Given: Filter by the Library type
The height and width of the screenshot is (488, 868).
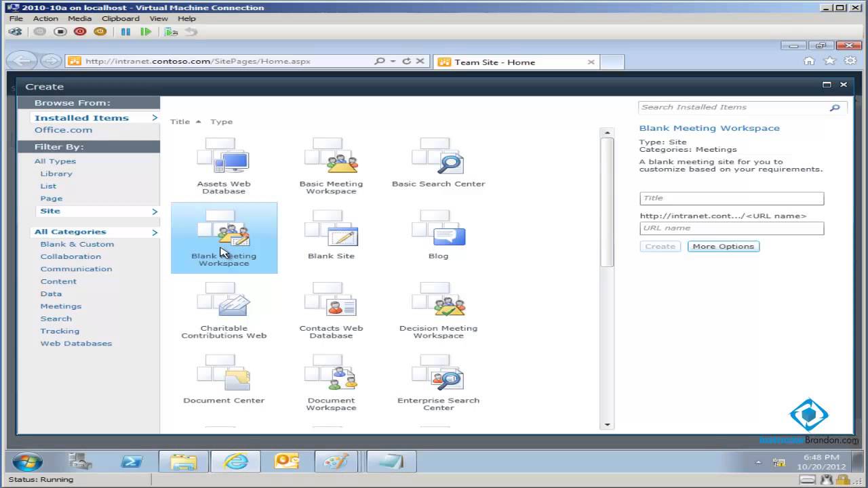Looking at the screenshot, I should 56,174.
